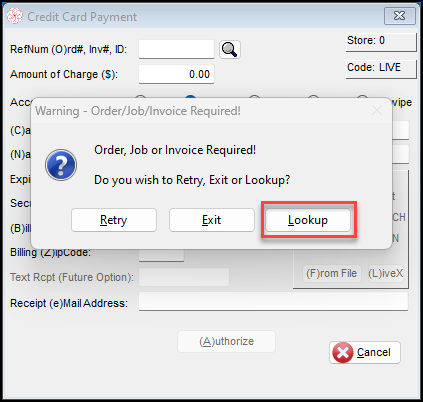The image size is (423, 402).
Task: Click the (L)iveX button
Action: [x=386, y=273]
